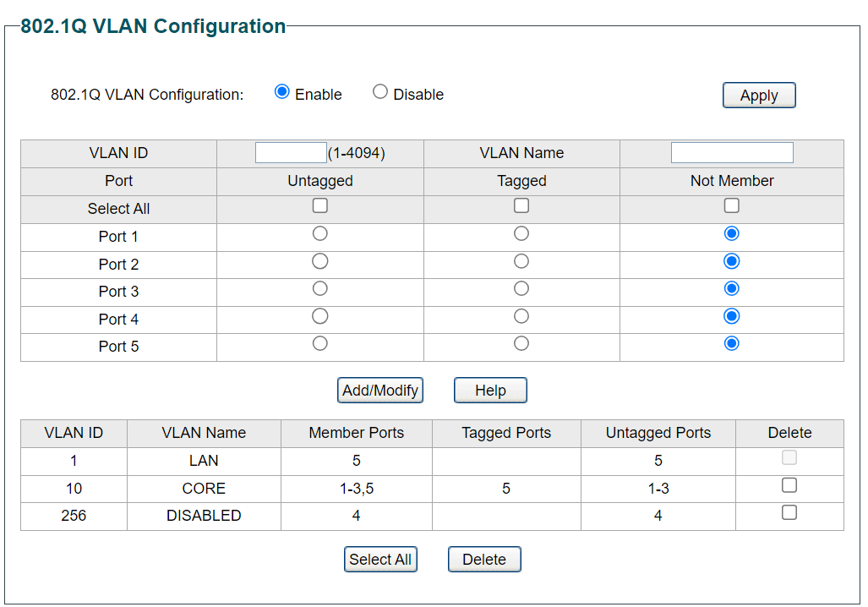Select the Enable radio button

[282, 92]
